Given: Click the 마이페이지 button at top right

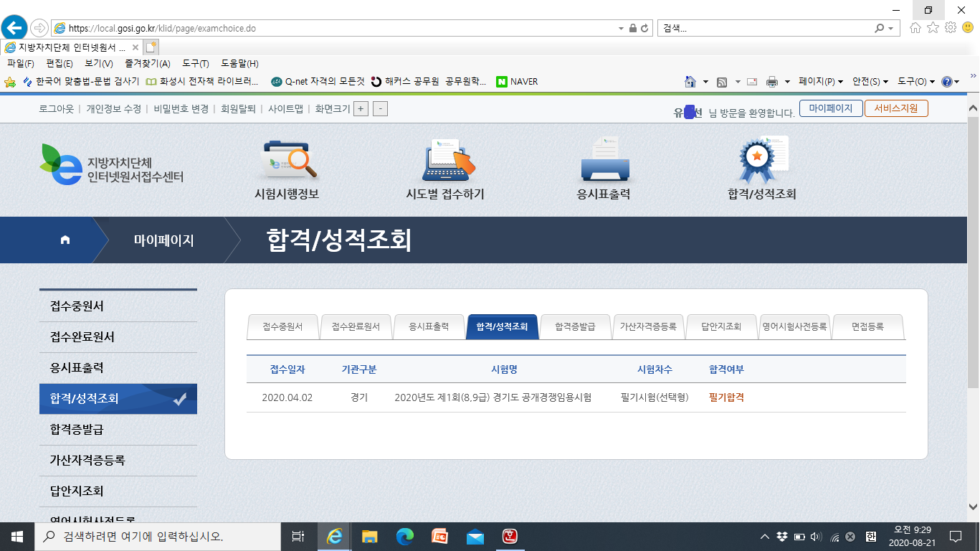Looking at the screenshot, I should pos(830,108).
